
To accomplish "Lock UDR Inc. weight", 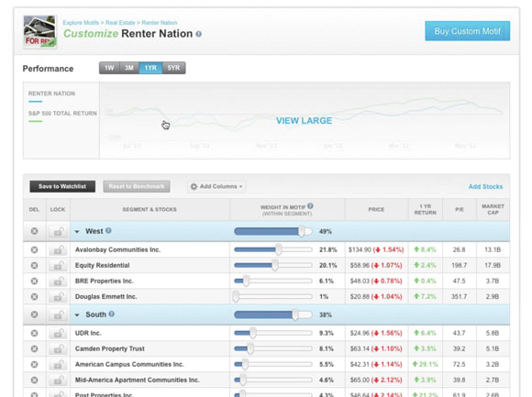I will coord(58,333).
